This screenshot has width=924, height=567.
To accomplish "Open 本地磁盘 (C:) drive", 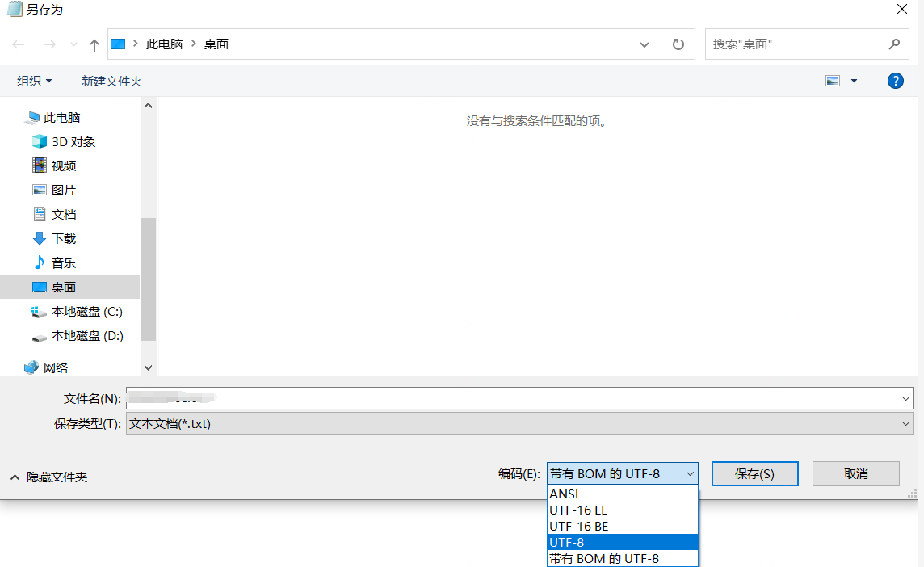I will pyautogui.click(x=87, y=311).
